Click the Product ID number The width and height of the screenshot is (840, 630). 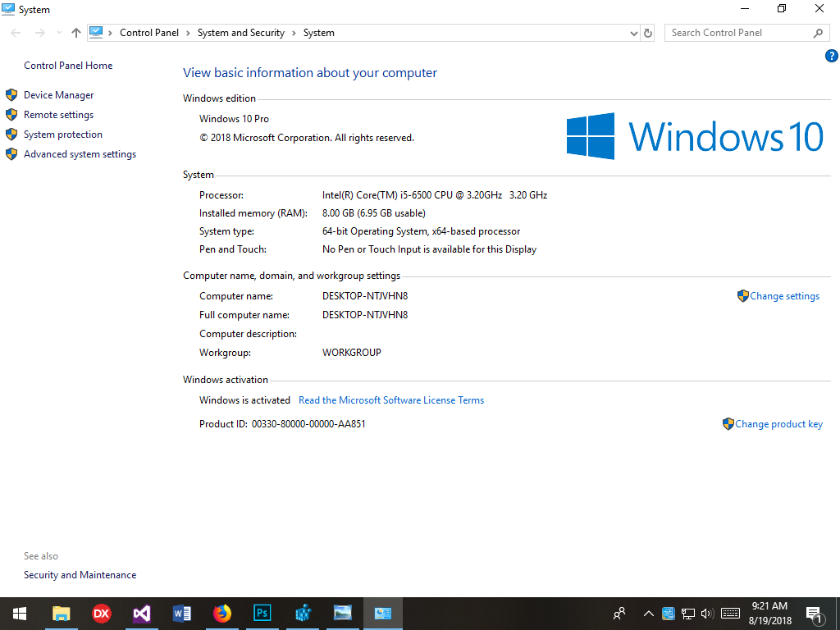pos(308,424)
